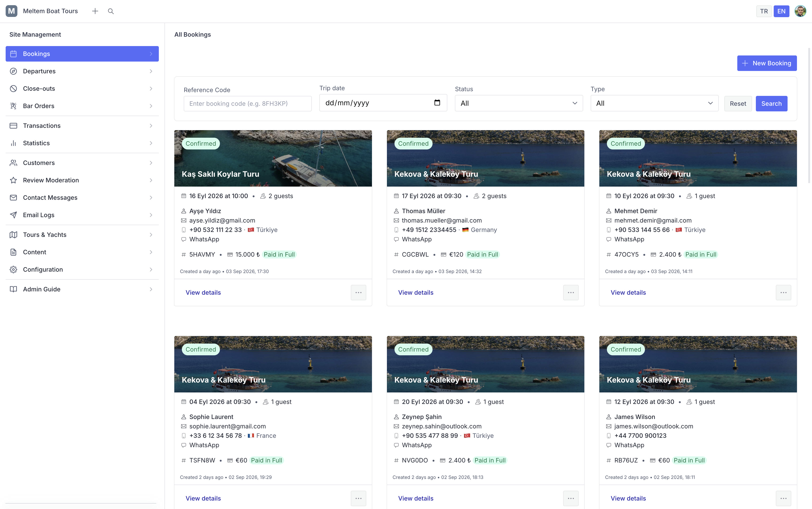Click the Review Moderation star icon
Image resolution: width=812 pixels, height=509 pixels.
point(13,180)
